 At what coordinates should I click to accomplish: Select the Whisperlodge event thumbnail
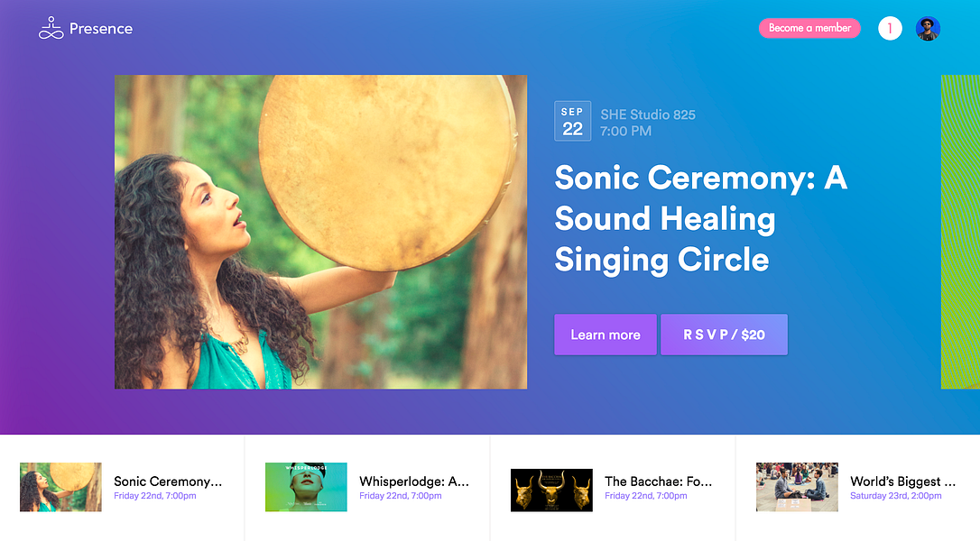tap(306, 487)
